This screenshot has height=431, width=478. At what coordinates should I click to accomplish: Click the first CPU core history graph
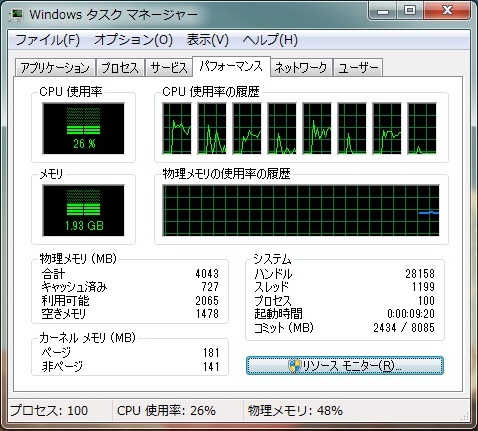pos(177,129)
